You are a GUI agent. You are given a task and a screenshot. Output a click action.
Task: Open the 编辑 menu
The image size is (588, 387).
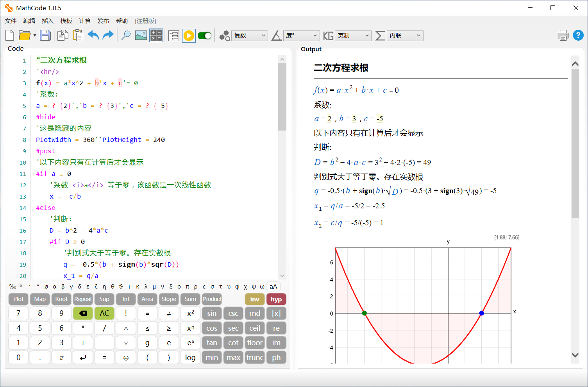coord(29,21)
